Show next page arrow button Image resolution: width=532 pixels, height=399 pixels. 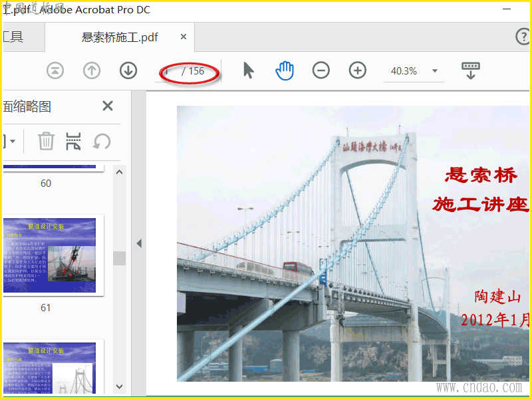point(128,71)
